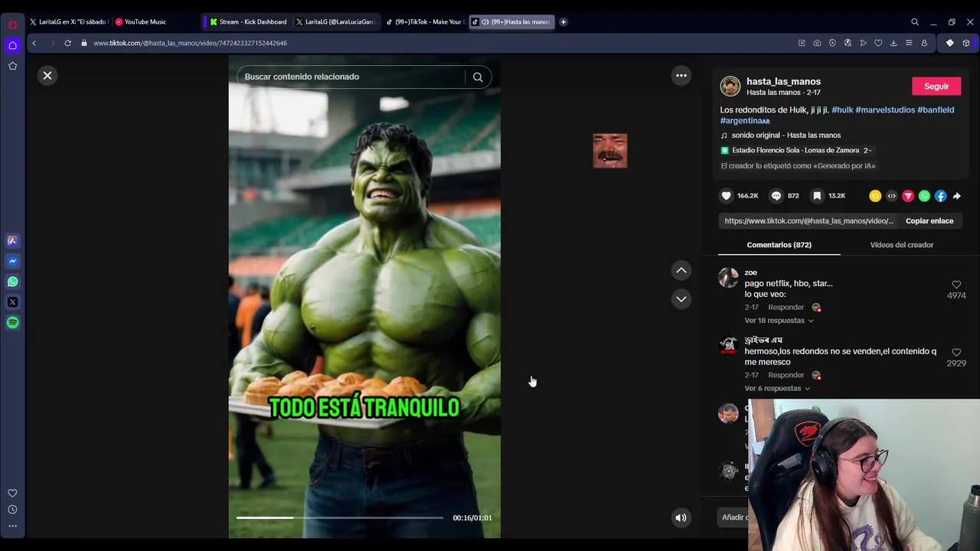
Task: Click the browser back arrow
Action: [x=34, y=44]
